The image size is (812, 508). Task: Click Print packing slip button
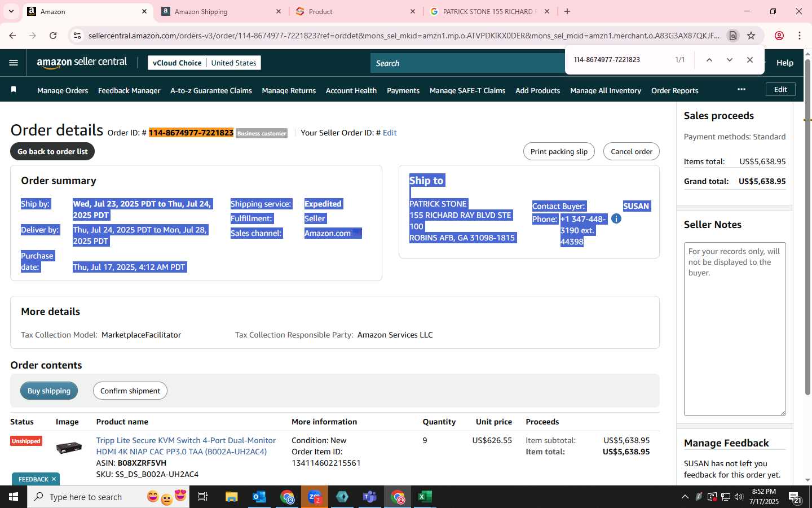(559, 151)
